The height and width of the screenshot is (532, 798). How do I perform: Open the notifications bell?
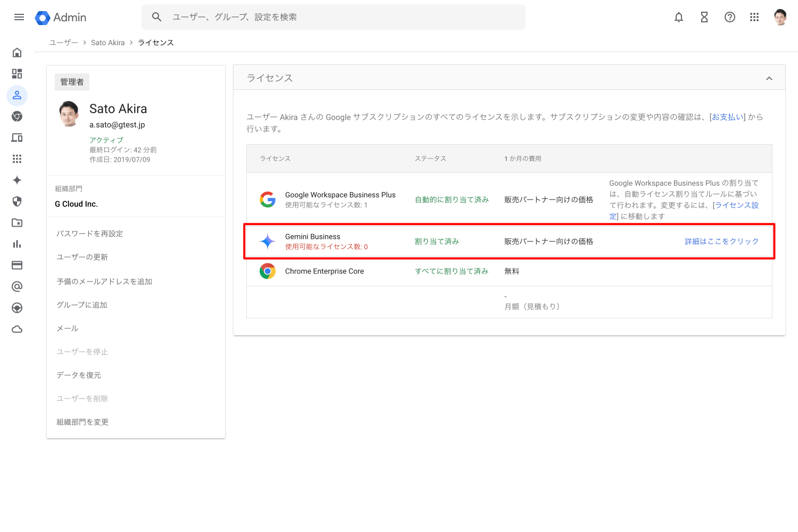click(679, 17)
